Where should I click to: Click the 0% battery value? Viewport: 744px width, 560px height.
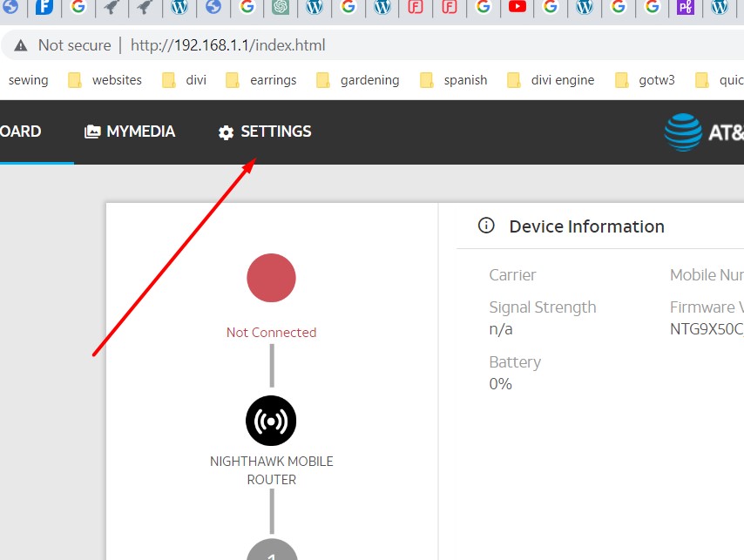click(501, 383)
